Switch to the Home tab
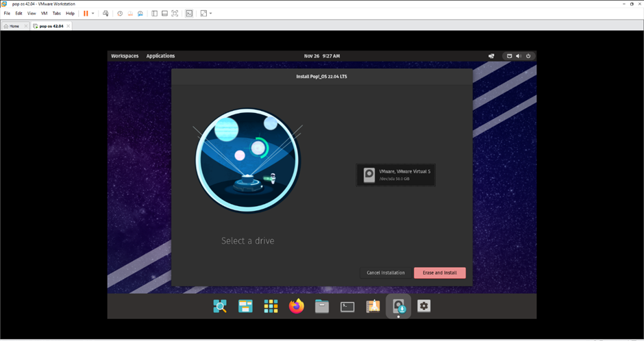The height and width of the screenshot is (341, 644). point(12,26)
